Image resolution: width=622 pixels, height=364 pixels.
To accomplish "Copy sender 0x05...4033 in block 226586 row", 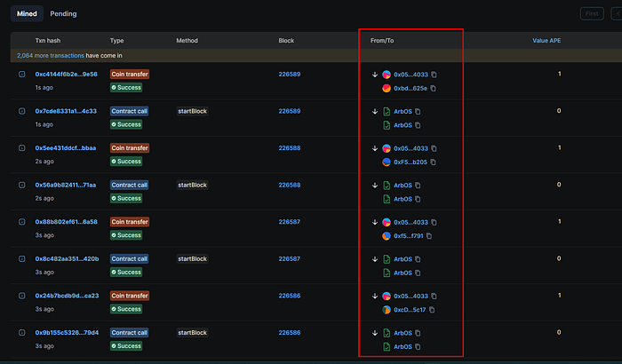I will click(x=434, y=296).
